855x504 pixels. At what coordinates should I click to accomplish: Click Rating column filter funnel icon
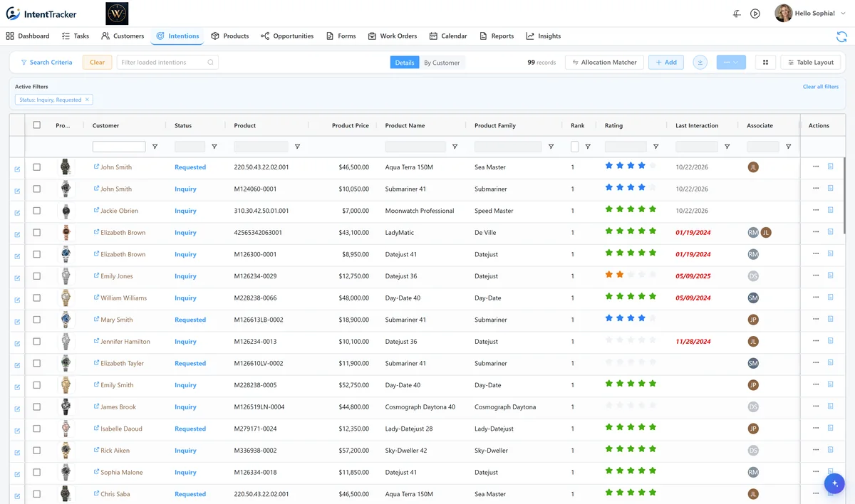click(655, 147)
